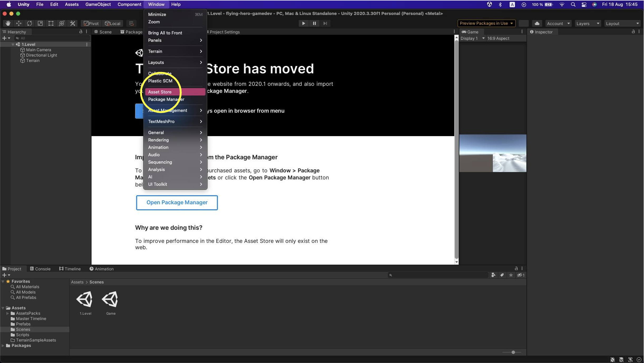Open Rendering submenu
The width and height of the screenshot is (644, 363).
click(x=175, y=140)
